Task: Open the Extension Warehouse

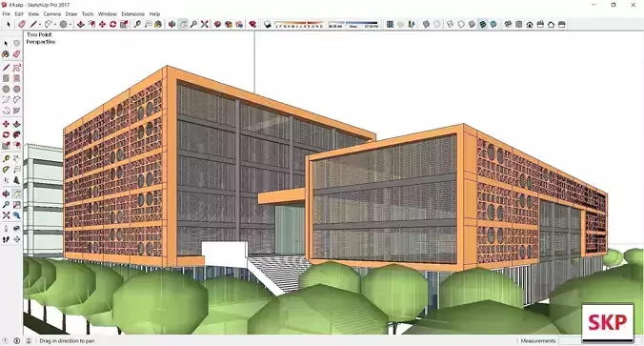Action: 229,24
